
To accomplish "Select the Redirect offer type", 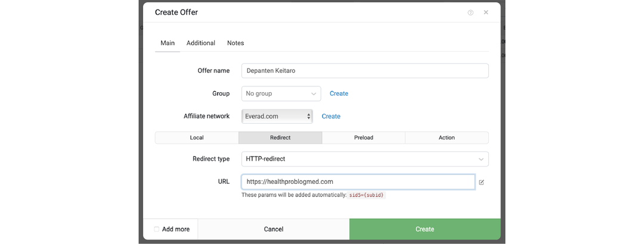I will click(280, 137).
